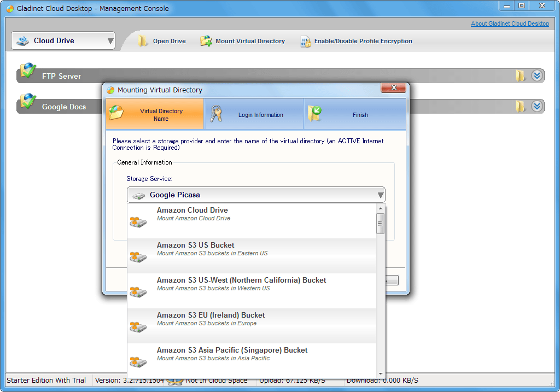Screen dimensions: 560x392
Task: Open FTP Server folder icon
Action: (520, 75)
